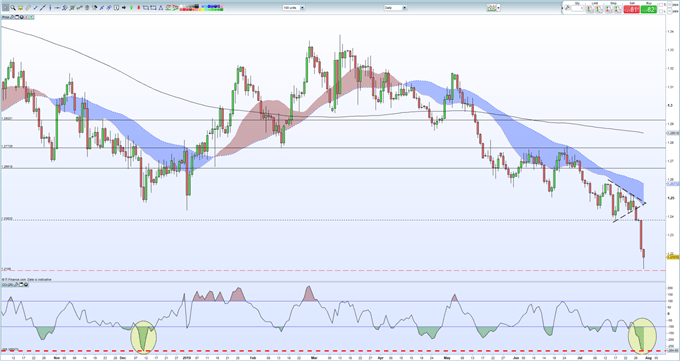The width and height of the screenshot is (680, 361).
Task: Insert a green up arrow marker
Action: click(x=131, y=7)
